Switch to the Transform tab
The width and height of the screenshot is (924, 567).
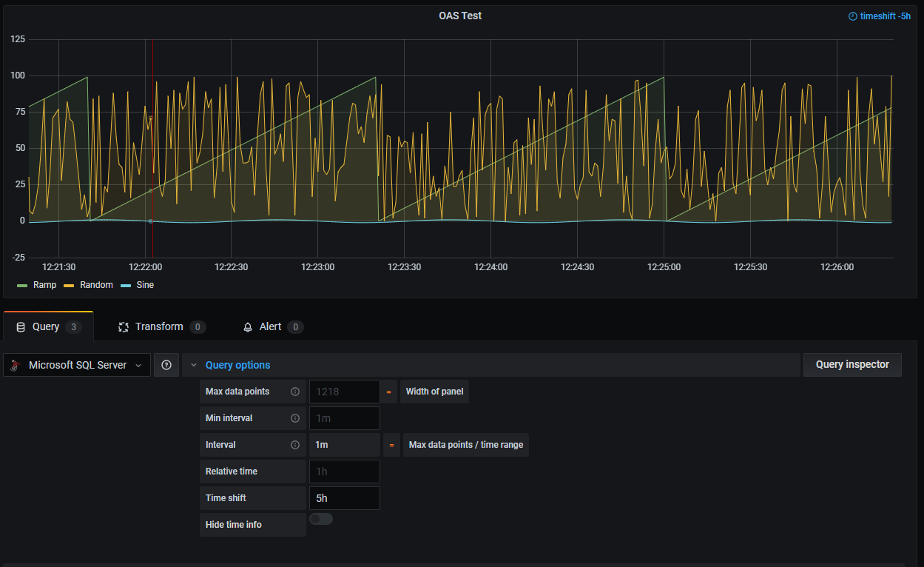[x=159, y=326]
